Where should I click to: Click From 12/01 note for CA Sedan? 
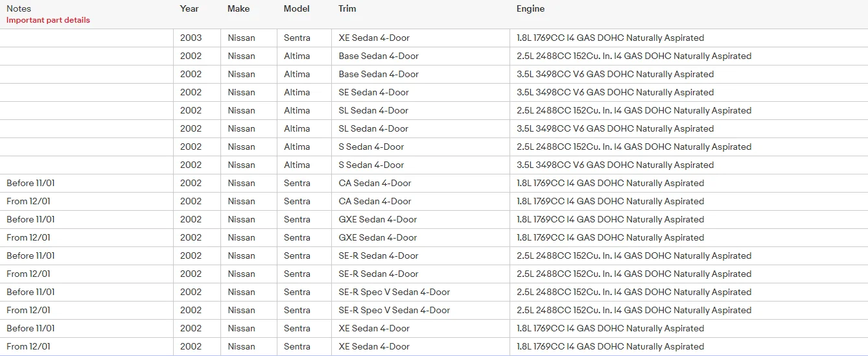[29, 201]
